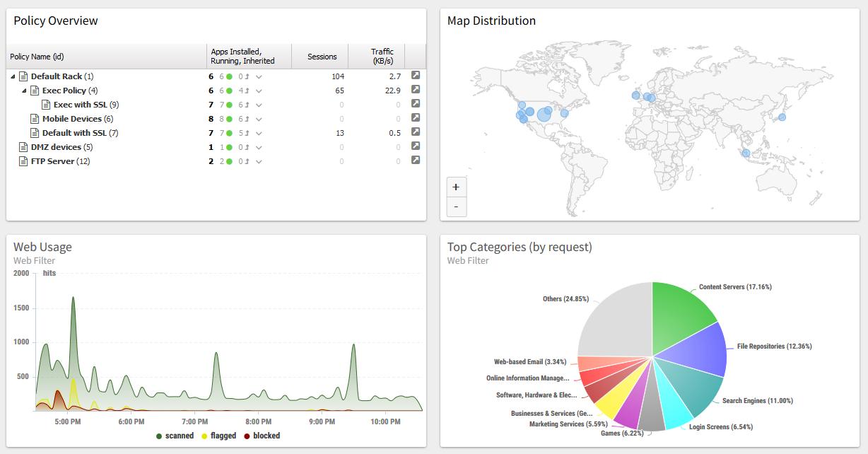Click the Mobile Devices document icon
This screenshot has width=868, height=454.
point(35,118)
